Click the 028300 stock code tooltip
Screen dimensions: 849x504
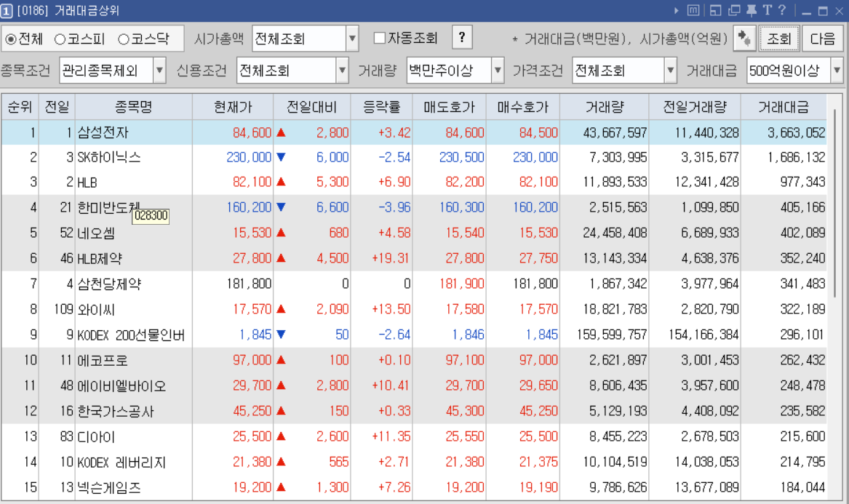pos(151,216)
